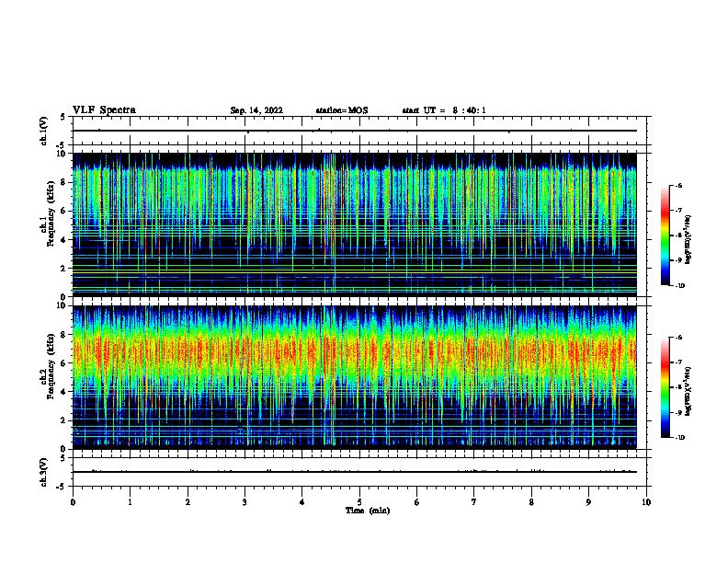Click time axis tick label "2"
The width and height of the screenshot is (728, 563).
click(x=188, y=502)
